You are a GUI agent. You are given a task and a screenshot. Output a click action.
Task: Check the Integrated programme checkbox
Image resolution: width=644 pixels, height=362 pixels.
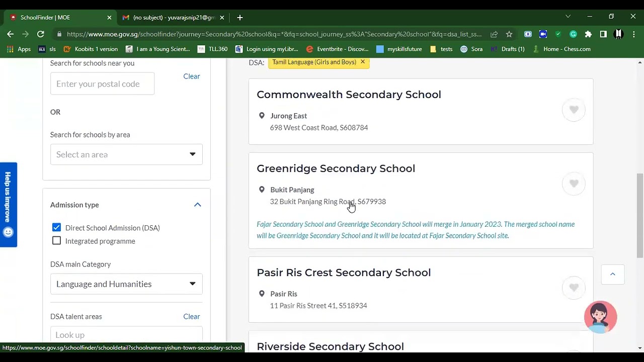[56, 241]
